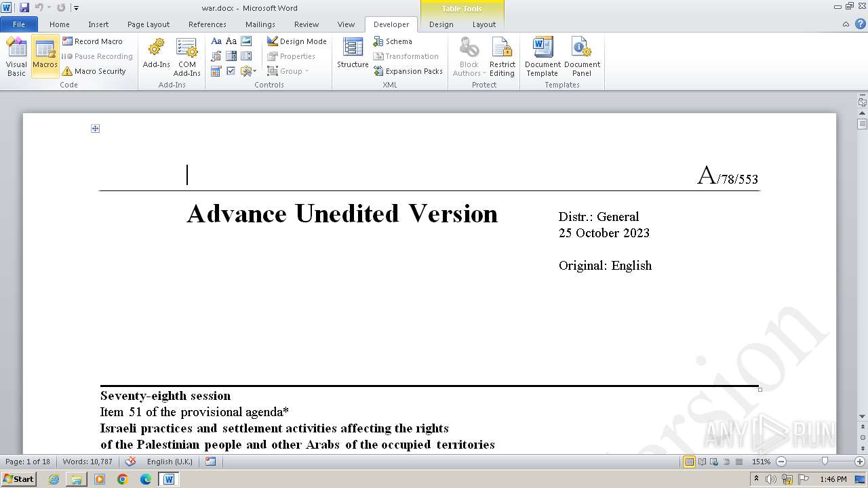The image size is (868, 488).
Task: Open the Document Panel settings
Action: tap(582, 57)
